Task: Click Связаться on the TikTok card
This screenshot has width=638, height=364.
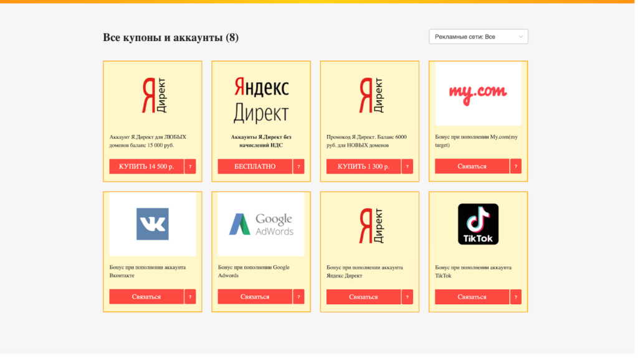Action: click(472, 297)
